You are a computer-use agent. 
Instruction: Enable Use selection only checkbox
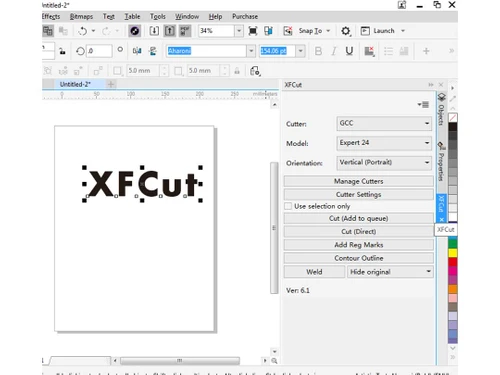click(x=288, y=206)
